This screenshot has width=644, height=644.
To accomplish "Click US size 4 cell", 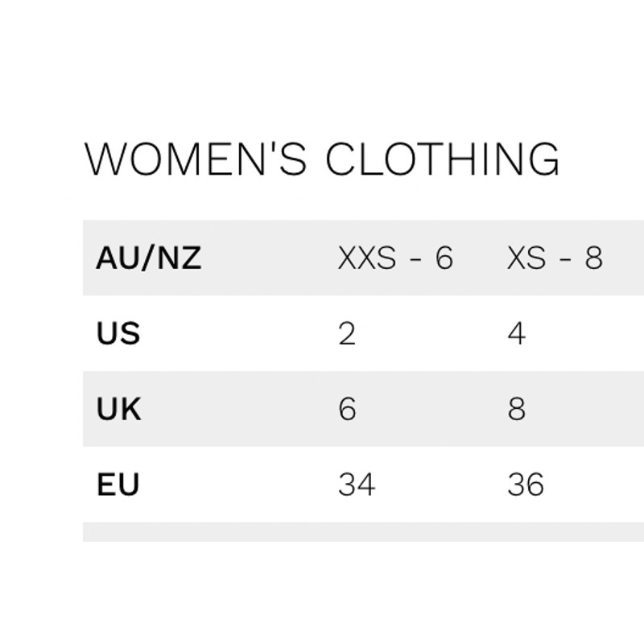I will click(516, 333).
